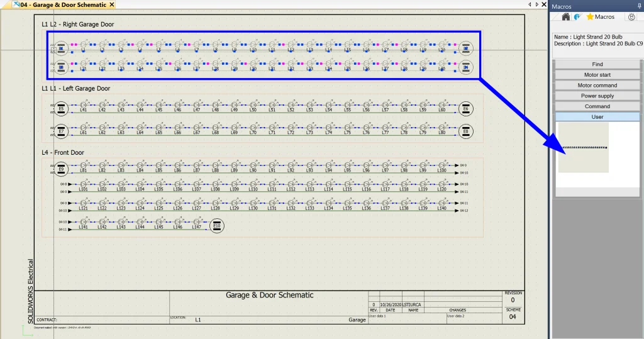Select the motor symbol tab icon

coord(631,17)
